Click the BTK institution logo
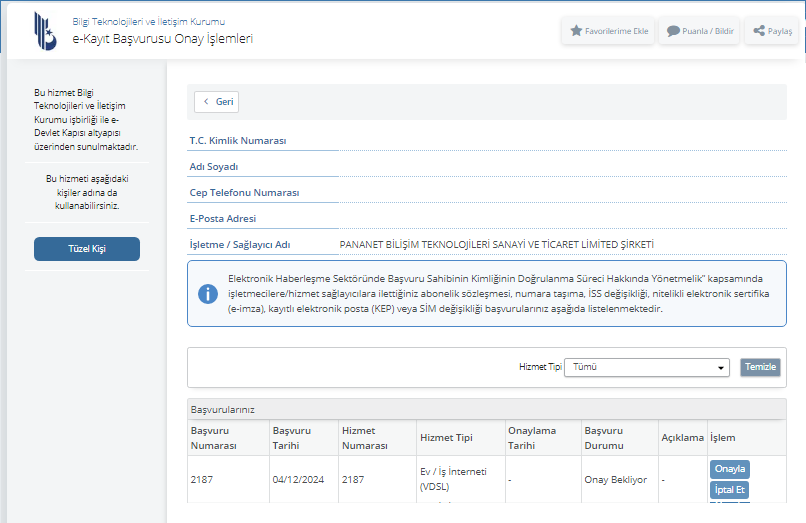Image resolution: width=806 pixels, height=523 pixels. (x=46, y=30)
